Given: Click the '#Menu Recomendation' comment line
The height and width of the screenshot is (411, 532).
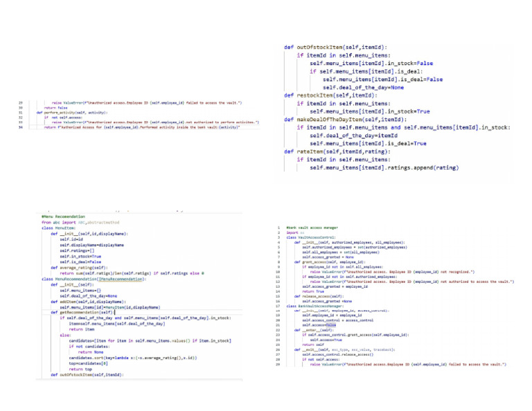Looking at the screenshot, I should (x=64, y=217).
